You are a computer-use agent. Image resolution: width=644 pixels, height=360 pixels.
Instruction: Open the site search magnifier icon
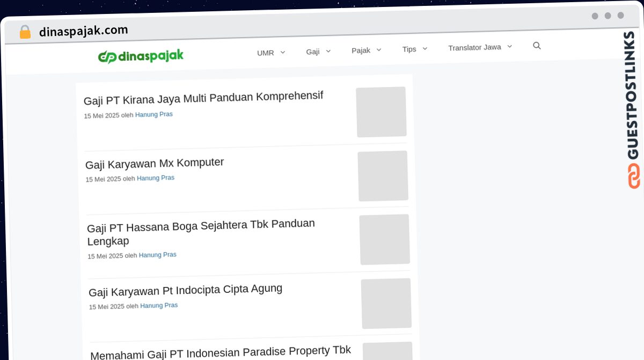[x=537, y=46]
